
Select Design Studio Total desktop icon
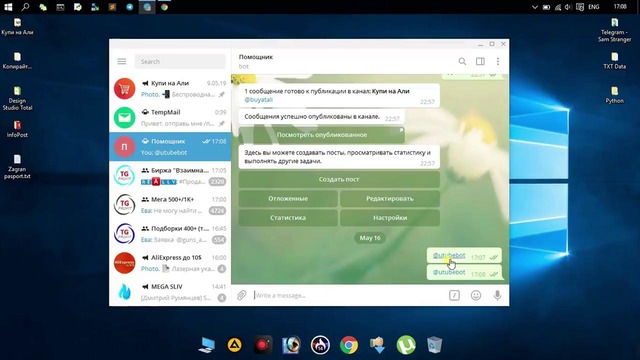[x=17, y=98]
